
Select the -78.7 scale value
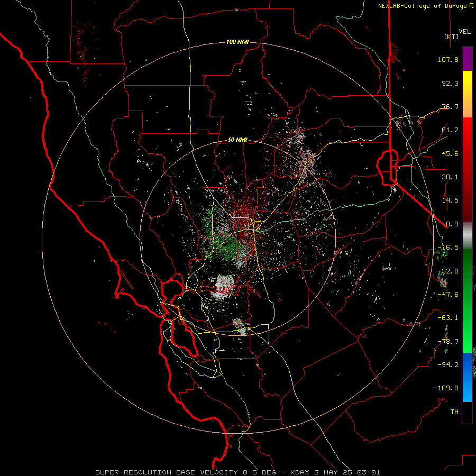click(x=448, y=342)
